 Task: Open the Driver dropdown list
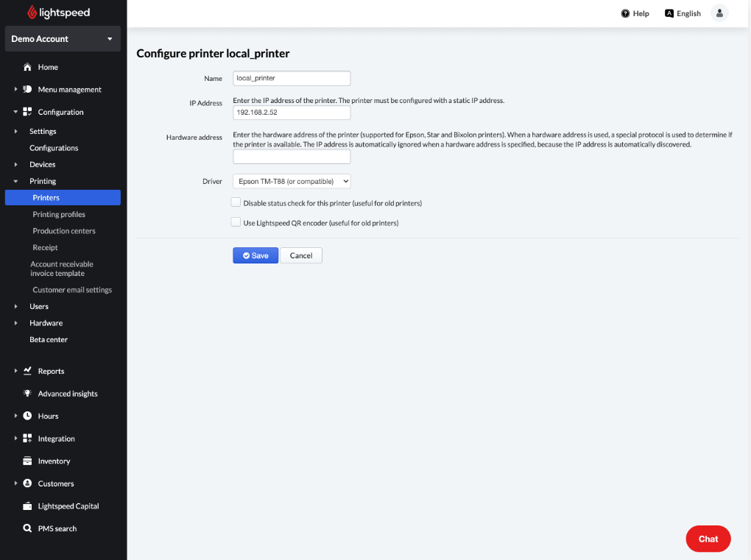(292, 181)
